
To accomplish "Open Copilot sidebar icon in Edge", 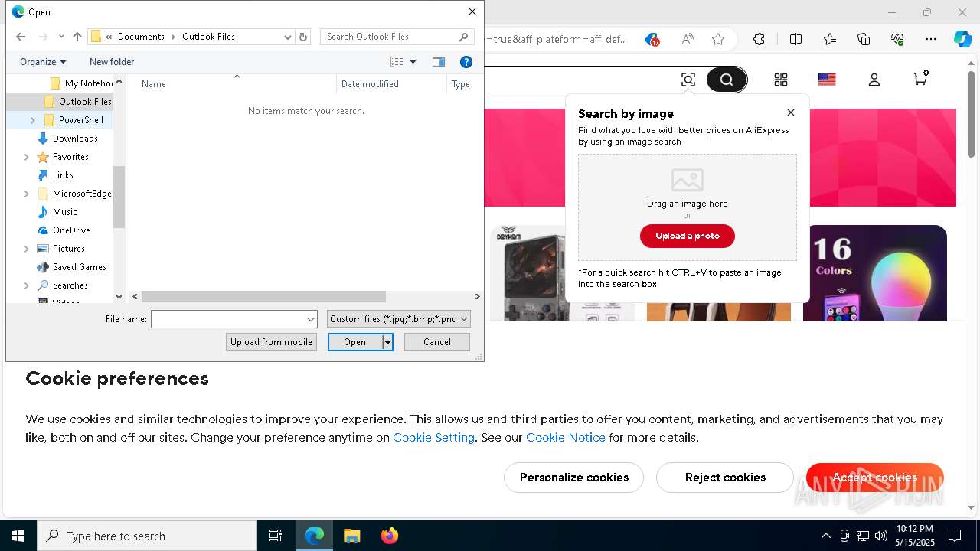I will coord(962,39).
